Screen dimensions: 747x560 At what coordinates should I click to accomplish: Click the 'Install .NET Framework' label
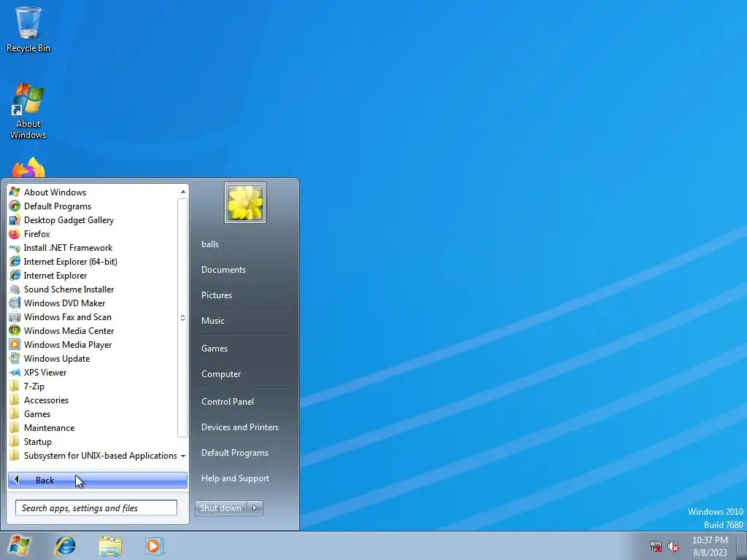(68, 248)
